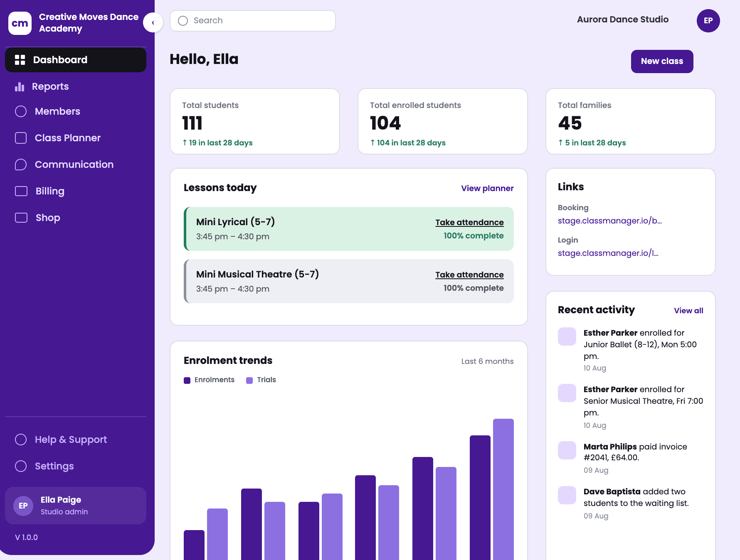Click the Help & Support circle icon
The width and height of the screenshot is (740, 560).
pyautogui.click(x=21, y=440)
